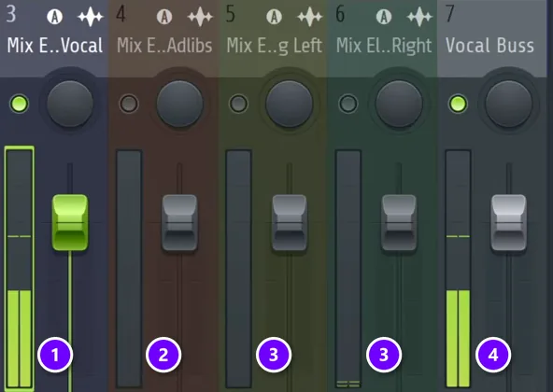Click the pan knob of Vocal Buss
The image size is (553, 392).
pyautogui.click(x=509, y=104)
